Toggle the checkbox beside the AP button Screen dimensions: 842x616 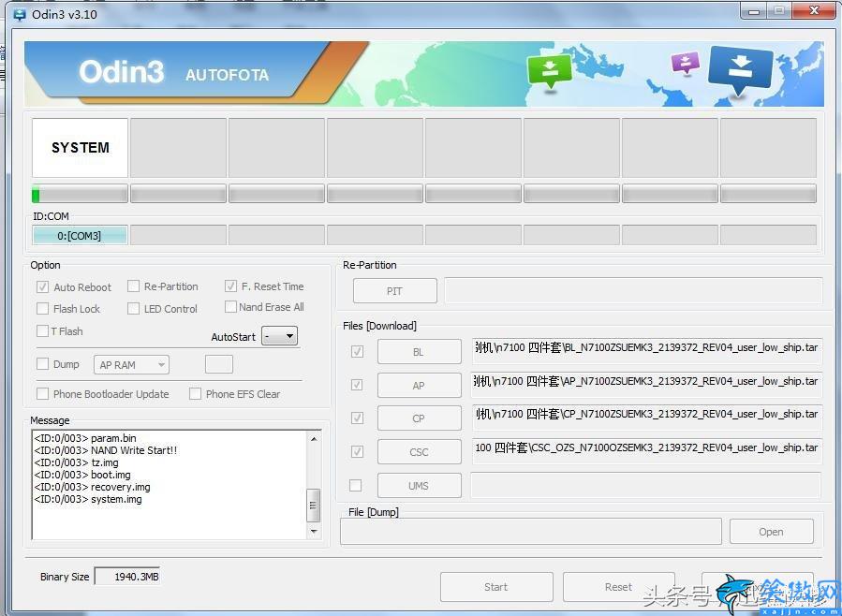(357, 385)
